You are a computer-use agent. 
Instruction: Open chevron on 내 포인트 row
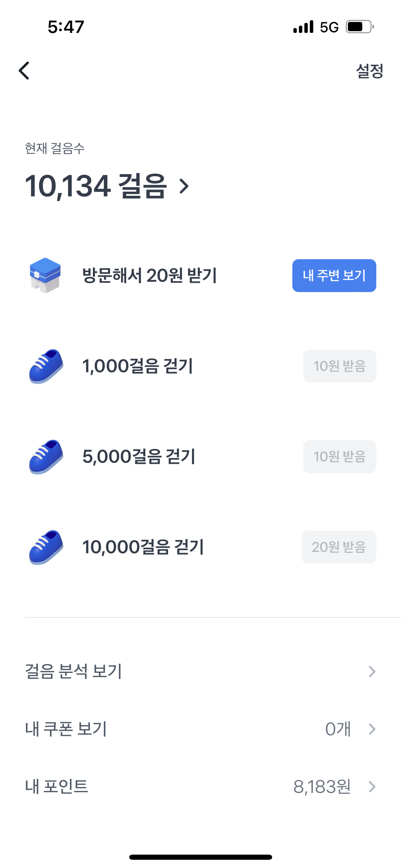(372, 786)
